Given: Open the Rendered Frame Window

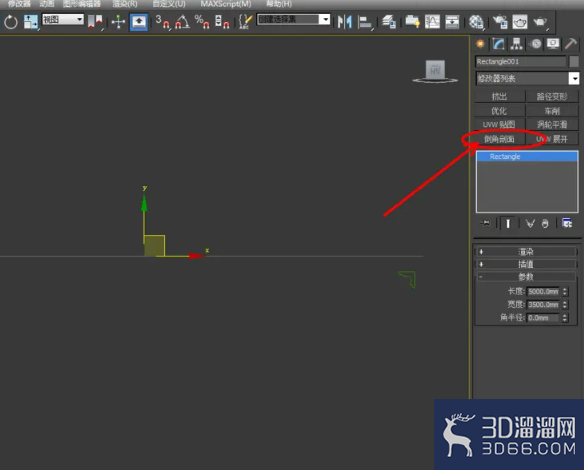Looking at the screenshot, I should tap(520, 22).
